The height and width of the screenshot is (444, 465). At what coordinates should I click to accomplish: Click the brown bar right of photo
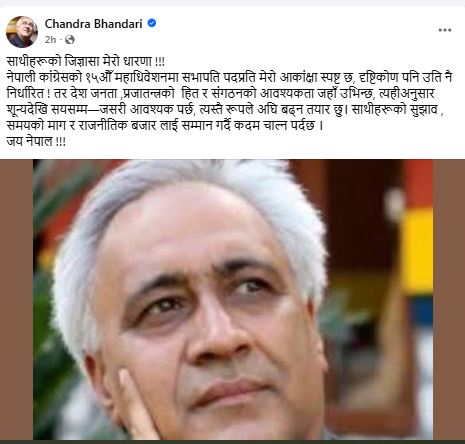(449, 299)
